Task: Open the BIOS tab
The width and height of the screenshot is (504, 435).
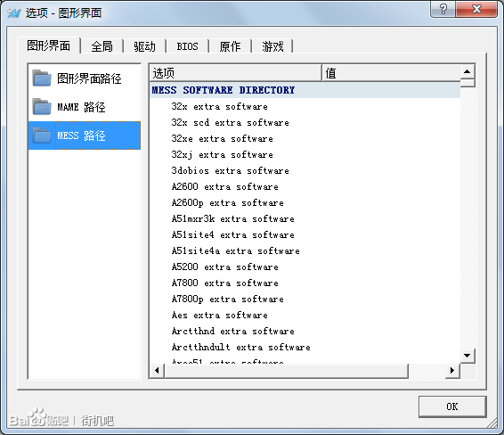Action: 187,46
